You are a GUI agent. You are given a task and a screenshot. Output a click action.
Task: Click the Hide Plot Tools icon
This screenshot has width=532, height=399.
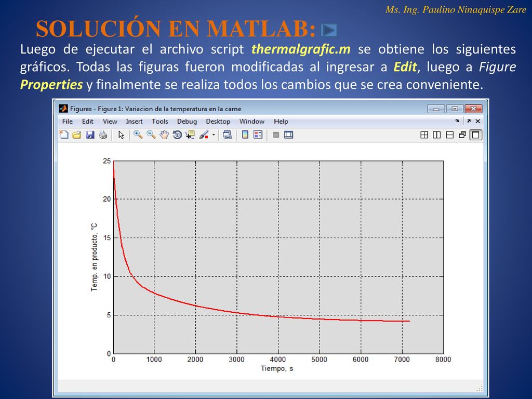point(276,135)
